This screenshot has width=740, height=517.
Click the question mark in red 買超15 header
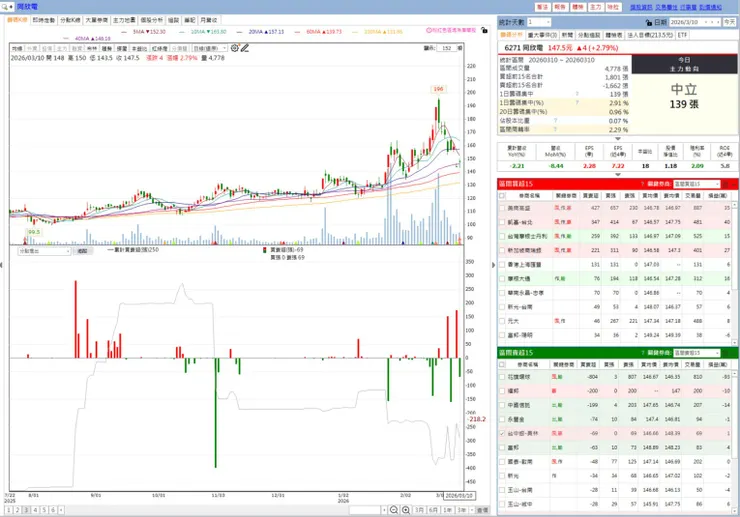[642, 184]
